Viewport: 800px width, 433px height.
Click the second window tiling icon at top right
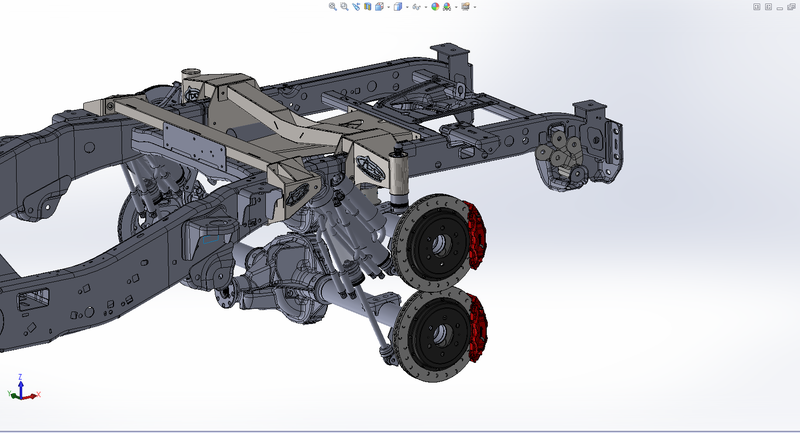[768, 7]
